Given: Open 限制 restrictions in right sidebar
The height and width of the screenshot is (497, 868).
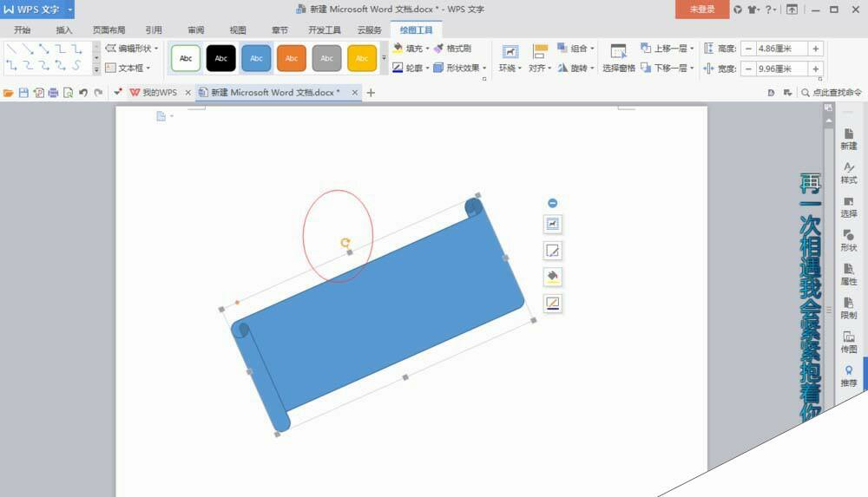Looking at the screenshot, I should click(x=849, y=308).
